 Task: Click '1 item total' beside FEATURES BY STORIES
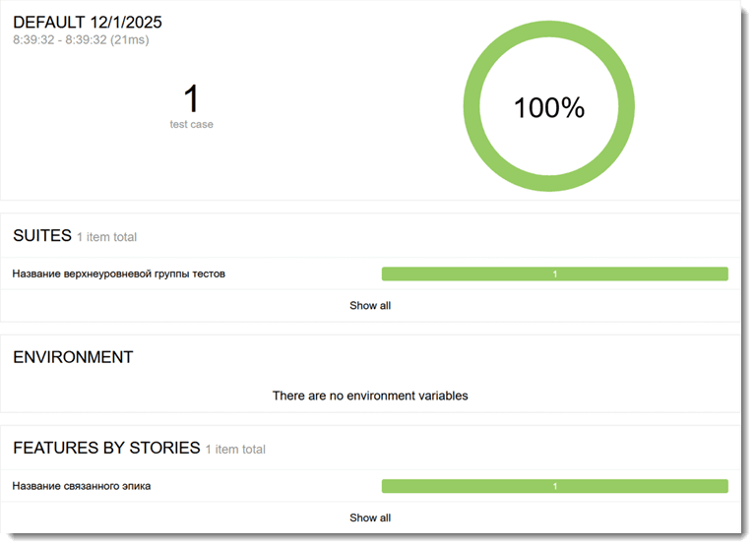coord(235,450)
